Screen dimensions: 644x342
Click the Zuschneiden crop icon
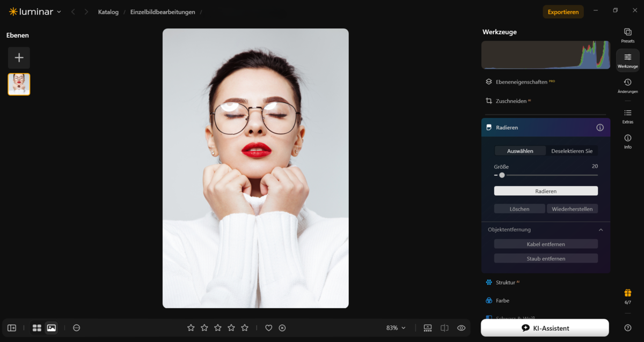pyautogui.click(x=489, y=101)
